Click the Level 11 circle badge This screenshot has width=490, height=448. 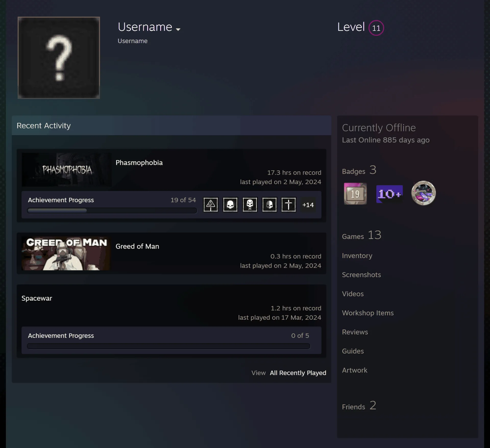tap(376, 28)
